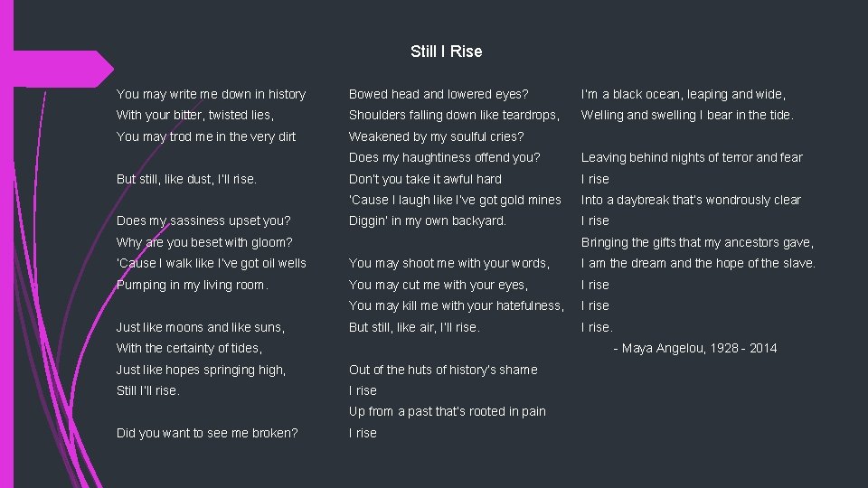Click 'Bowed head and lowered eyes?' text
This screenshot has height=488, width=868.
point(439,94)
